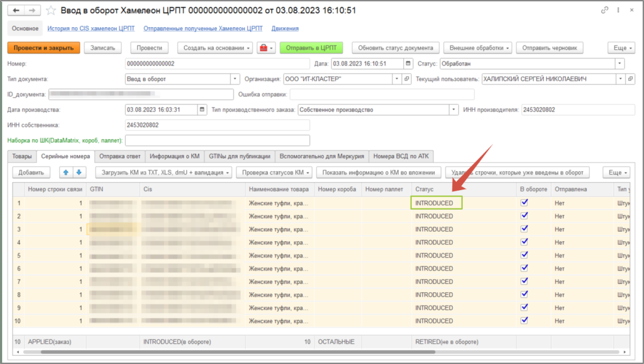Toggle В обороте checkbox in row 1

pyautogui.click(x=524, y=202)
